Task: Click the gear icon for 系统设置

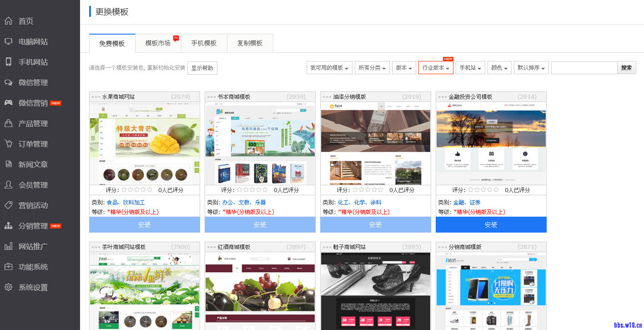Action: [x=8, y=287]
